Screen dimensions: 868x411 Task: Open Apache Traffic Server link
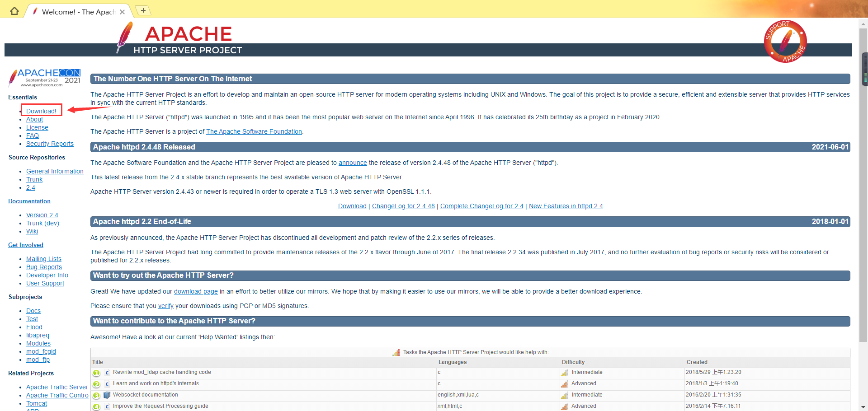point(57,387)
